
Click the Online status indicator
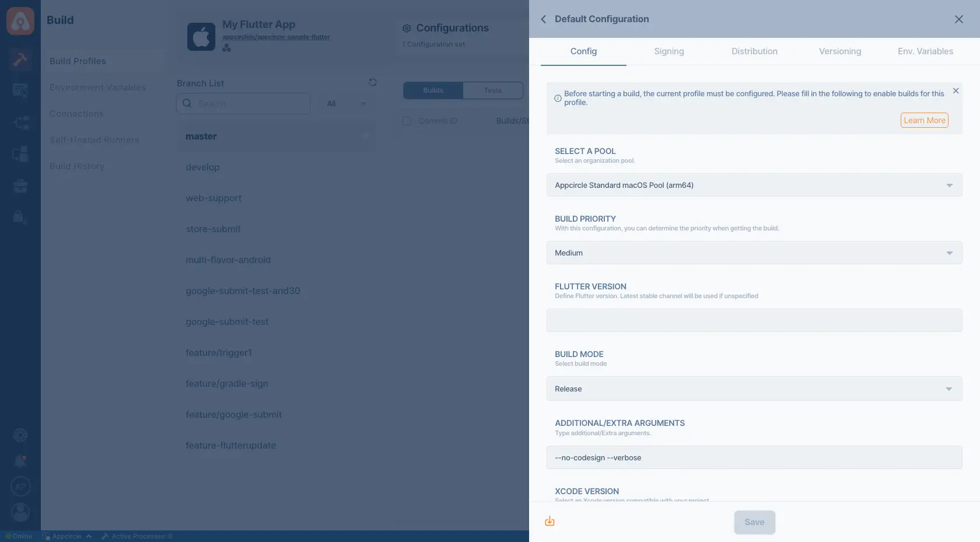pos(19,536)
